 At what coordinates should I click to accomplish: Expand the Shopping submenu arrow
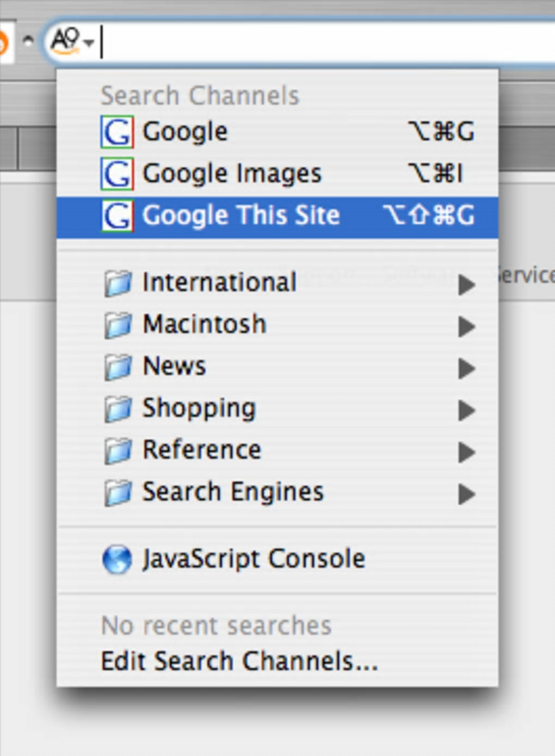coord(466,410)
